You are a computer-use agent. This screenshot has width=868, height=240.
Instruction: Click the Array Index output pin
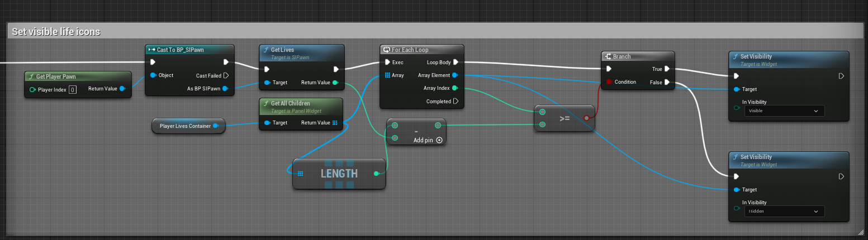point(454,88)
